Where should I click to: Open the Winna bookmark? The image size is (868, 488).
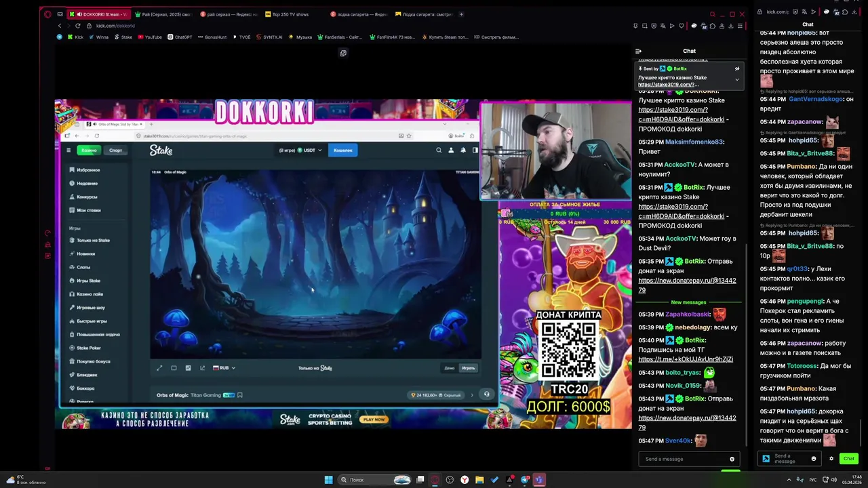[x=98, y=37]
